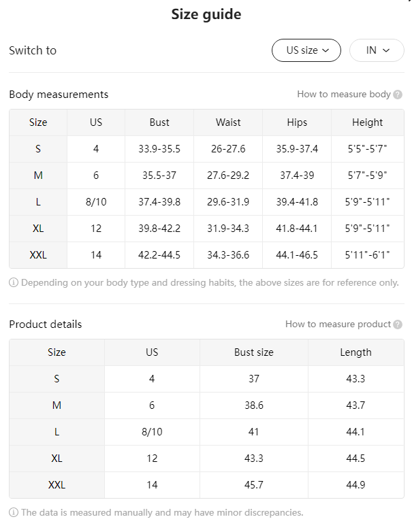This screenshot has height=532, width=412.
Task: Click the question mark icon beside measure body
Action: point(398,95)
